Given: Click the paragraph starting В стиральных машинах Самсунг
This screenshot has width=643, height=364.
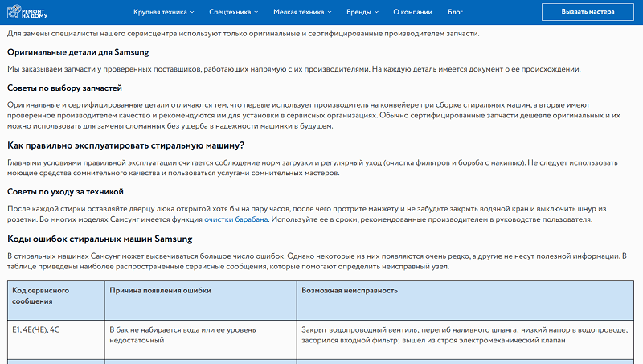Looking at the screenshot, I should (317, 261).
